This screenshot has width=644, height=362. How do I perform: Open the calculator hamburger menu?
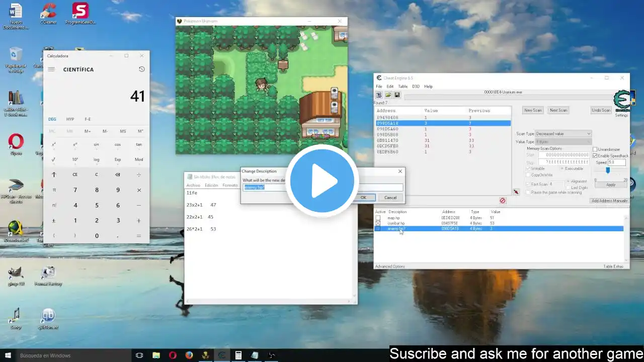pos(51,69)
